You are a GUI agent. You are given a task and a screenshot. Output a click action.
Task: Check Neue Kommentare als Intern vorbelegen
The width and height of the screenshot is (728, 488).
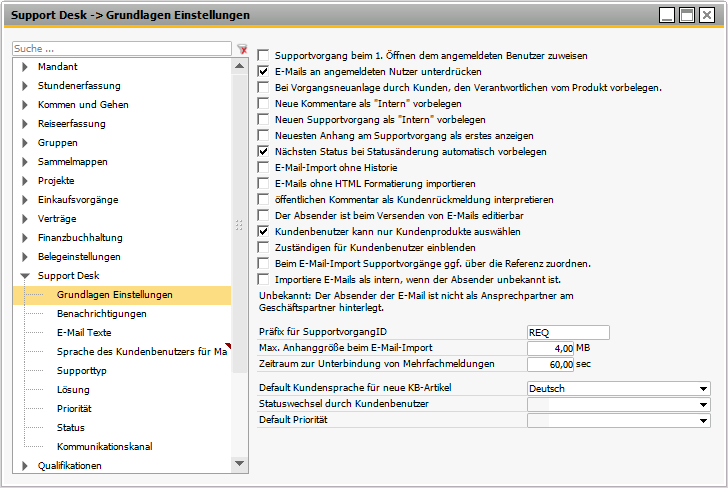click(x=263, y=104)
